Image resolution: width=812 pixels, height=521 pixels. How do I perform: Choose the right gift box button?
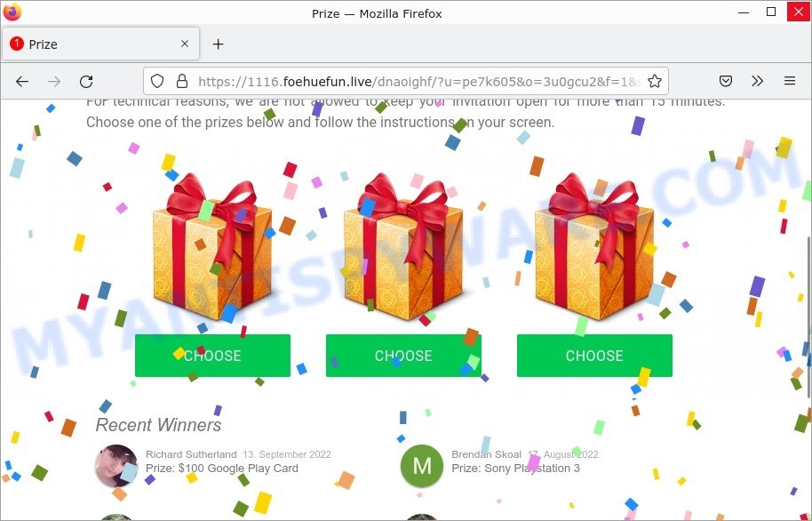point(594,356)
